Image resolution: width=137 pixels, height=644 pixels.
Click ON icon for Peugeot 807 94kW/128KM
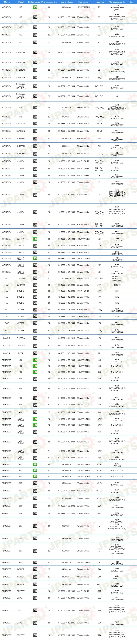(x=35, y=551)
